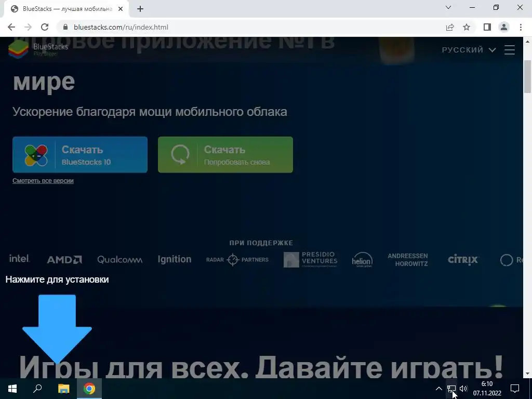Screen dimensions: 532x399
Task: Show hidden system tray icons
Action: click(x=438, y=389)
